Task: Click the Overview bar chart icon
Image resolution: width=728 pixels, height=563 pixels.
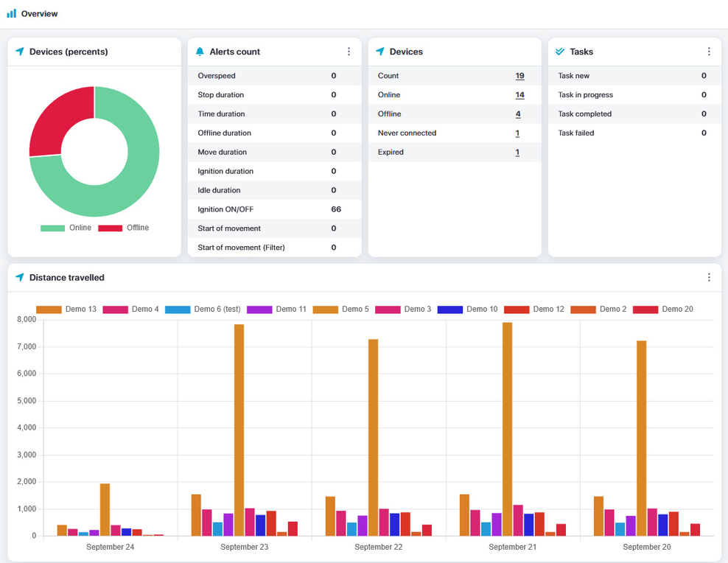Action: [11, 13]
